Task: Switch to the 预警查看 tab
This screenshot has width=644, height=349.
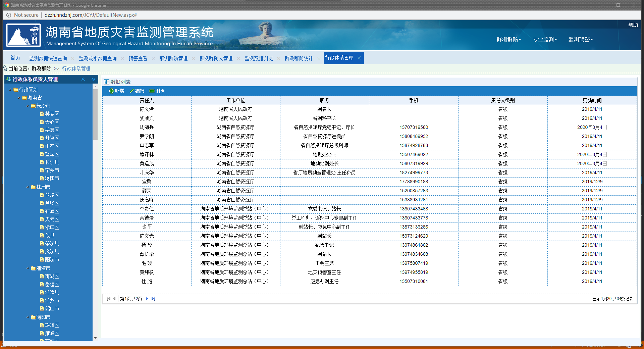Action: coord(138,58)
